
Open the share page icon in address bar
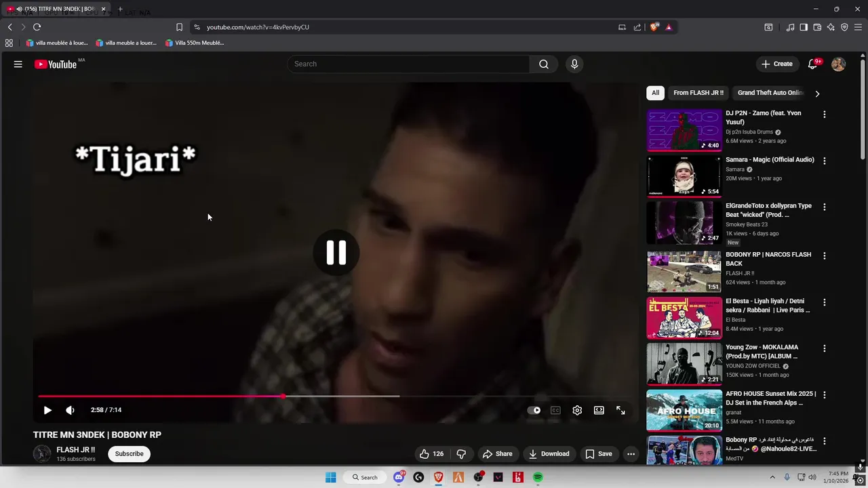637,27
